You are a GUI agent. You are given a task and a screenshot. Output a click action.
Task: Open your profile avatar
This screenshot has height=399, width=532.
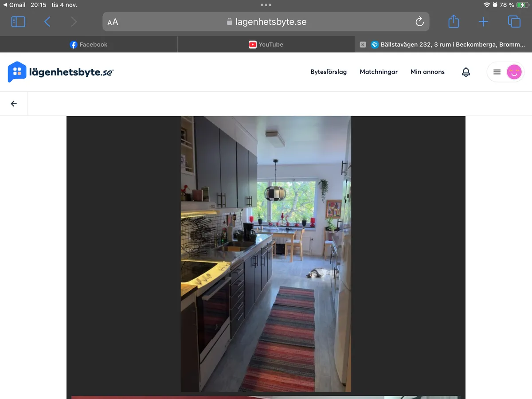[513, 72]
